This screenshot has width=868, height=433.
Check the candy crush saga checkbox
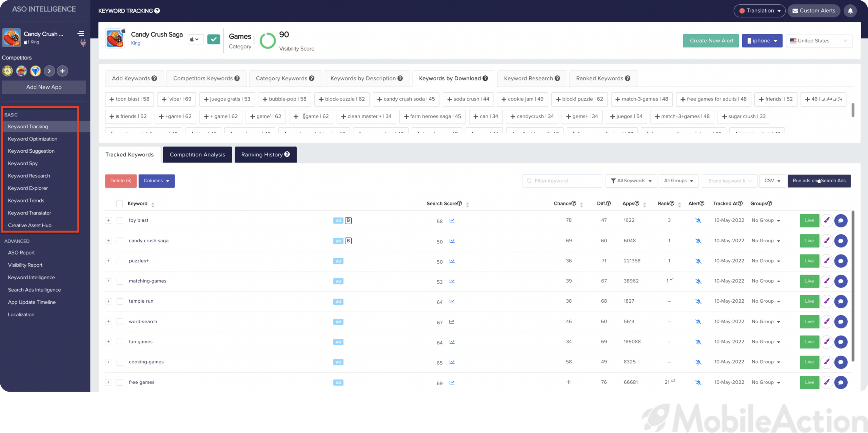point(120,241)
